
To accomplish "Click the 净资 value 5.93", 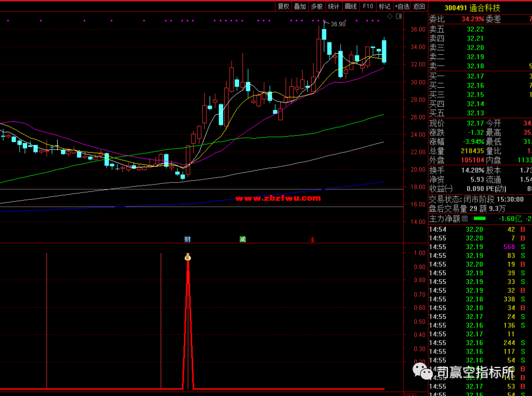I will click(x=477, y=180).
